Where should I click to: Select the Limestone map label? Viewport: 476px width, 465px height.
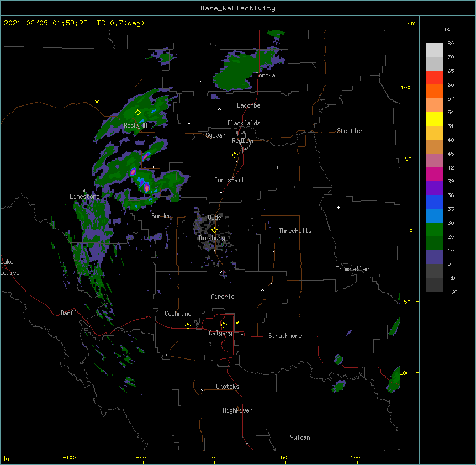point(84,197)
